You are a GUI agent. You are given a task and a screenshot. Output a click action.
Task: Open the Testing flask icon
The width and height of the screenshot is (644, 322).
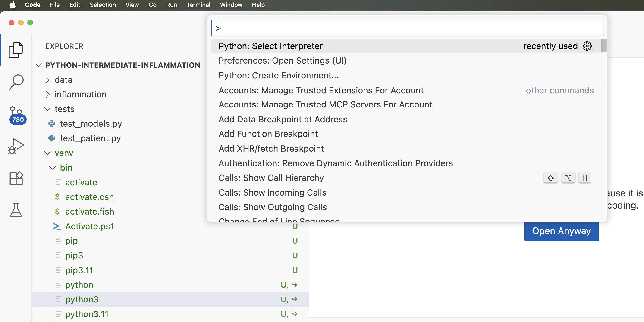(16, 210)
